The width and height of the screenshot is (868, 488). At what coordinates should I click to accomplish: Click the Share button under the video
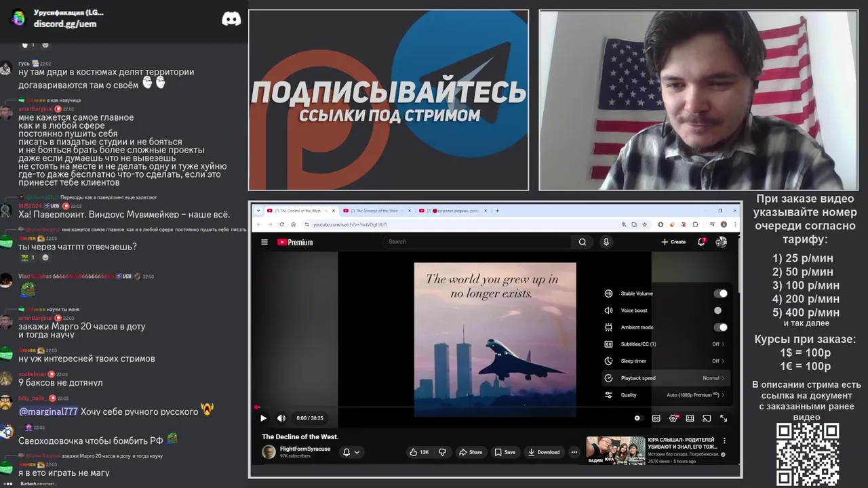pyautogui.click(x=471, y=452)
